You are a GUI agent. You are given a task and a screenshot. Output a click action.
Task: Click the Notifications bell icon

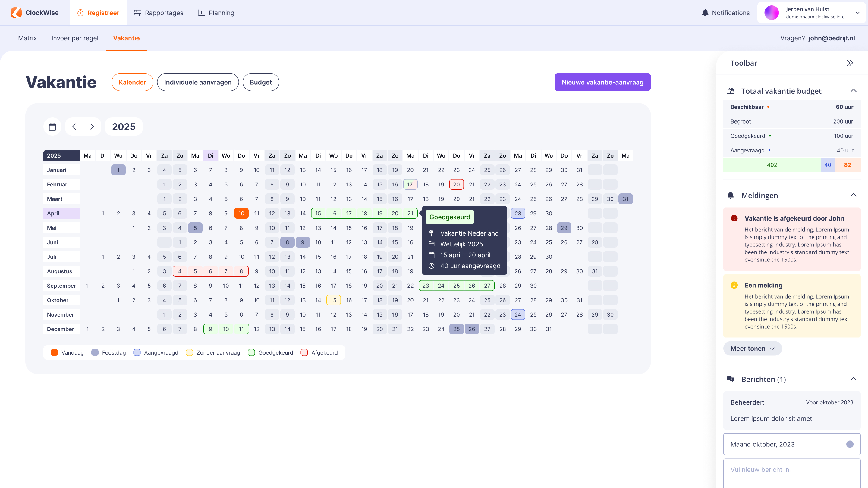(x=705, y=13)
